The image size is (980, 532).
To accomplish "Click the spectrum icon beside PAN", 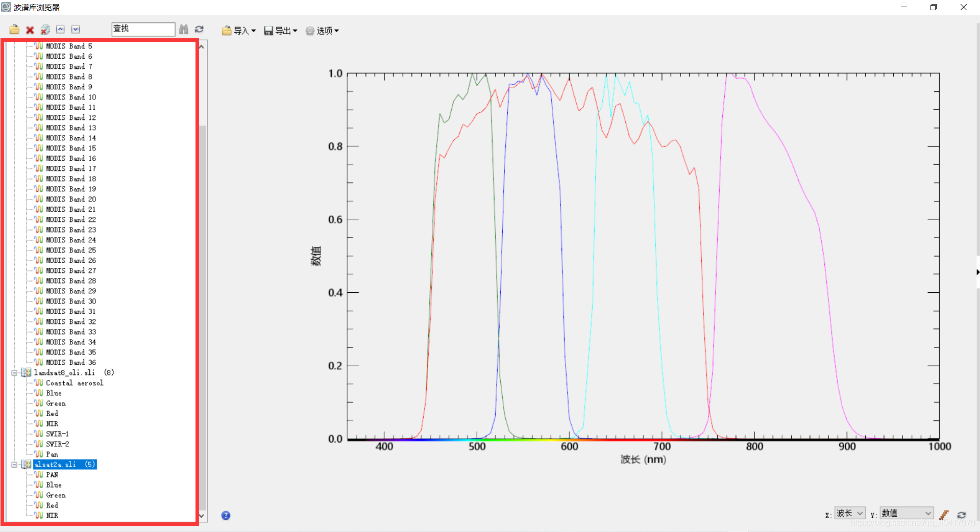I will (39, 474).
